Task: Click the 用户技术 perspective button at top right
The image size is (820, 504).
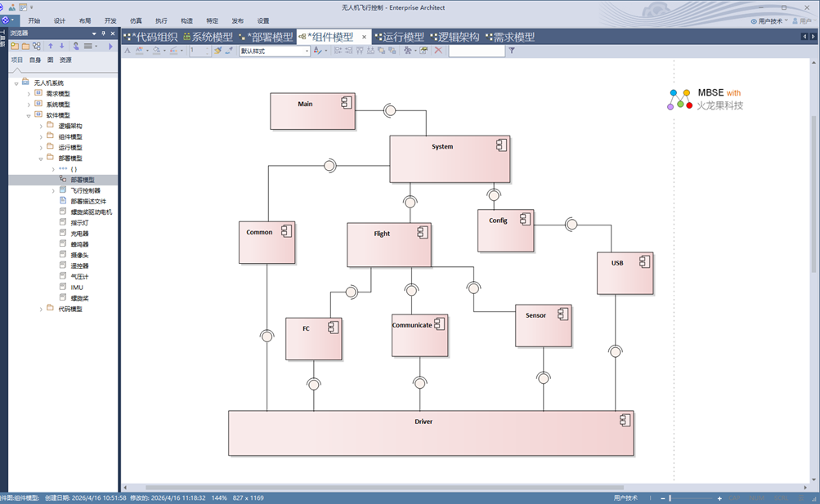Action: click(x=768, y=21)
